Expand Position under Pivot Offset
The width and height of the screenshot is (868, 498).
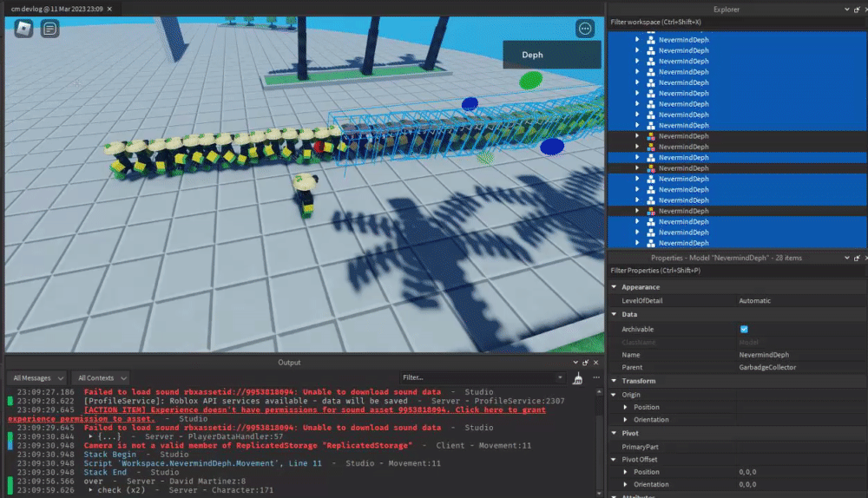coord(626,472)
